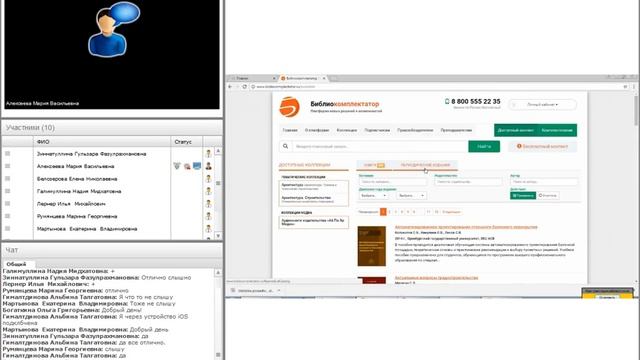Tick checkbox next to Мартынова Екатерина Владимировна
640x360 pixels.
click(x=7, y=229)
